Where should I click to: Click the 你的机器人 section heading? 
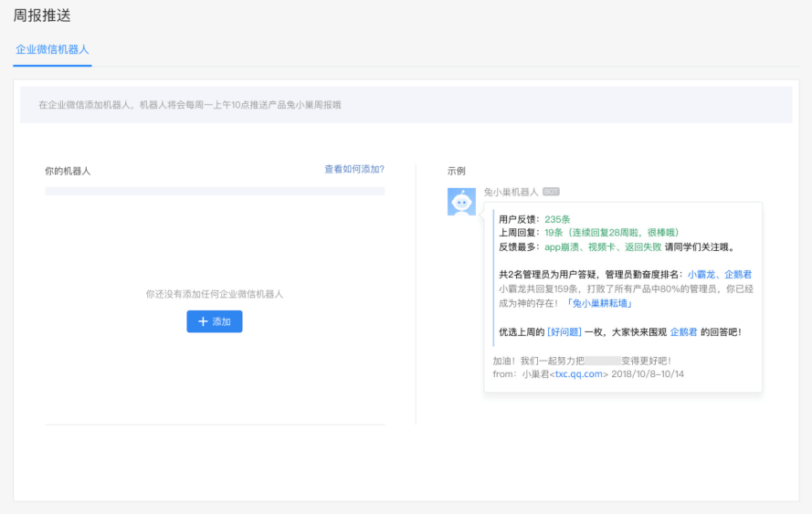click(x=68, y=171)
